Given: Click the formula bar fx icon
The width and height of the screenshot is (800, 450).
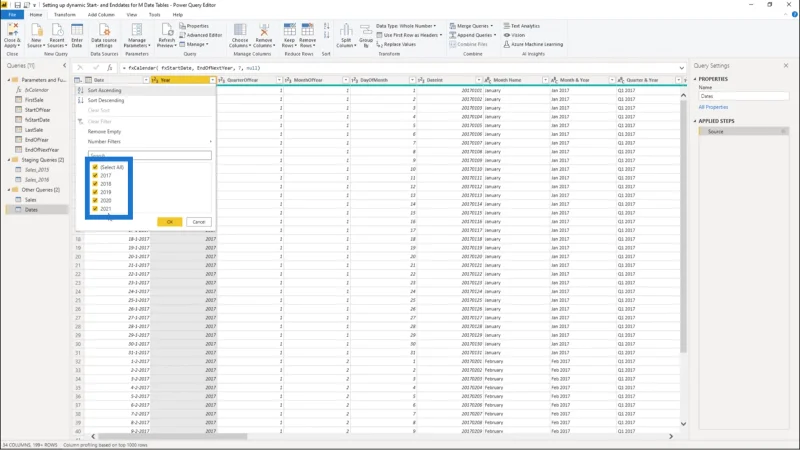Looking at the screenshot, I should point(110,67).
